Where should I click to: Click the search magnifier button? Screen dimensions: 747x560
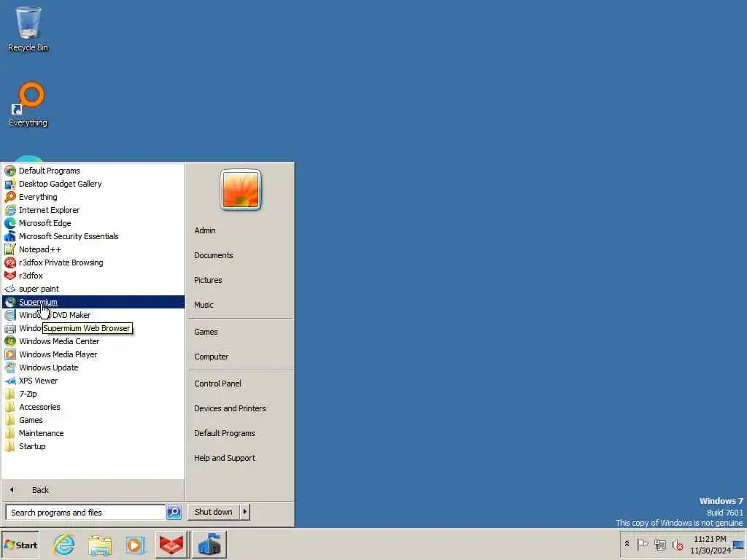pos(174,513)
